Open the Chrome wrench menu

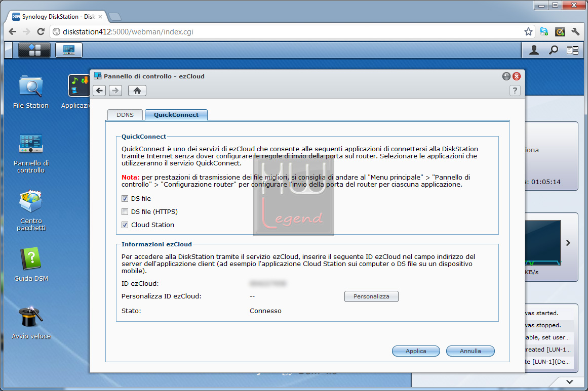(x=575, y=32)
